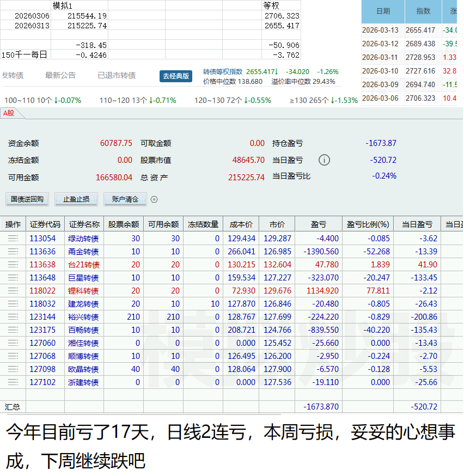Image resolution: width=464 pixels, height=476 pixels.
Task: Select security code 123144
Action: (x=42, y=317)
